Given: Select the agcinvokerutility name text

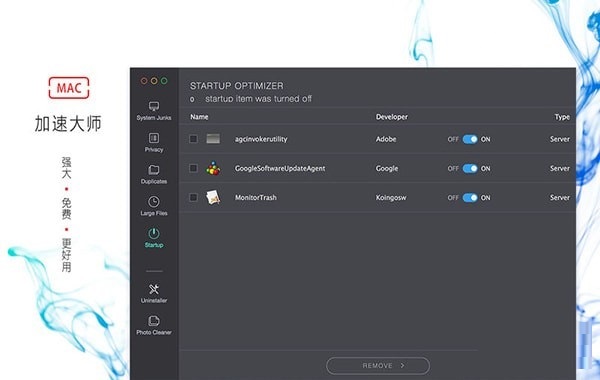Looking at the screenshot, I should (x=261, y=139).
